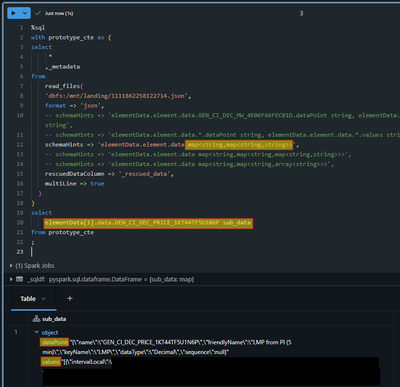Image resolution: width=400 pixels, height=387 pixels.
Task: Click the 'from' keyword on line 6
Action: point(38,76)
